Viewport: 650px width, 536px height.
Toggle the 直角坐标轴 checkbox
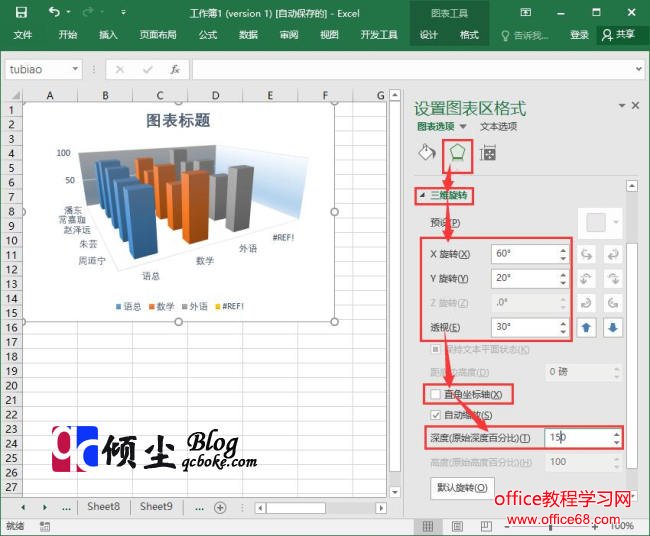pos(435,394)
